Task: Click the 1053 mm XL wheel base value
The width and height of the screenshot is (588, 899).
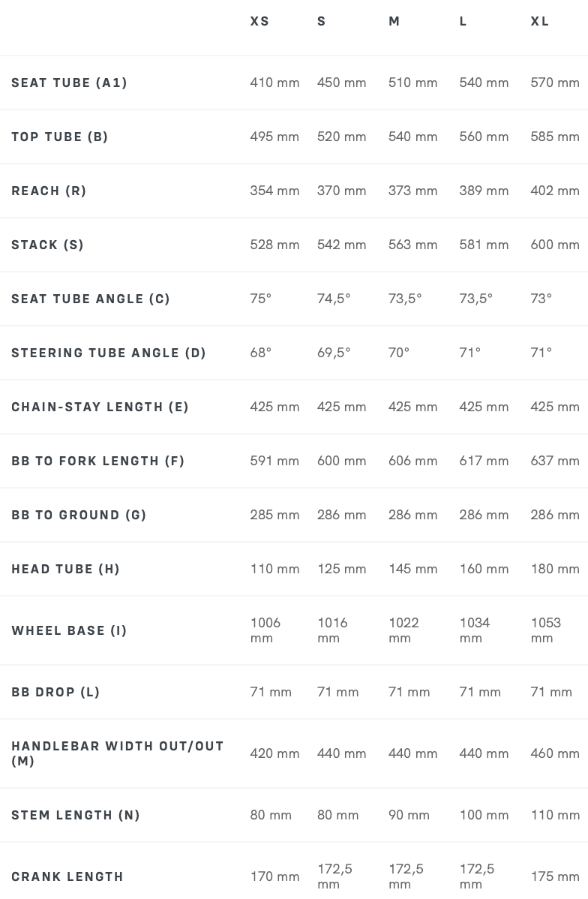Action: (545, 630)
